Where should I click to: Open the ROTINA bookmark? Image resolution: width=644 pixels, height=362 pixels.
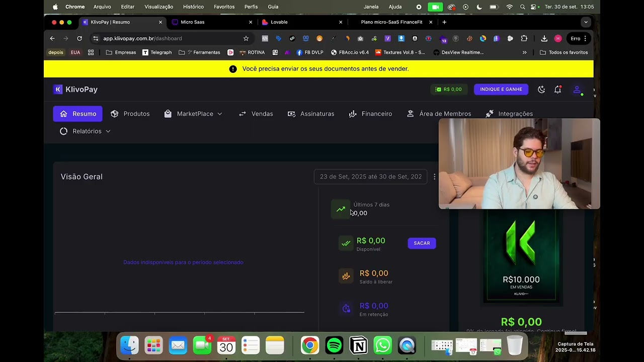pos(252,52)
